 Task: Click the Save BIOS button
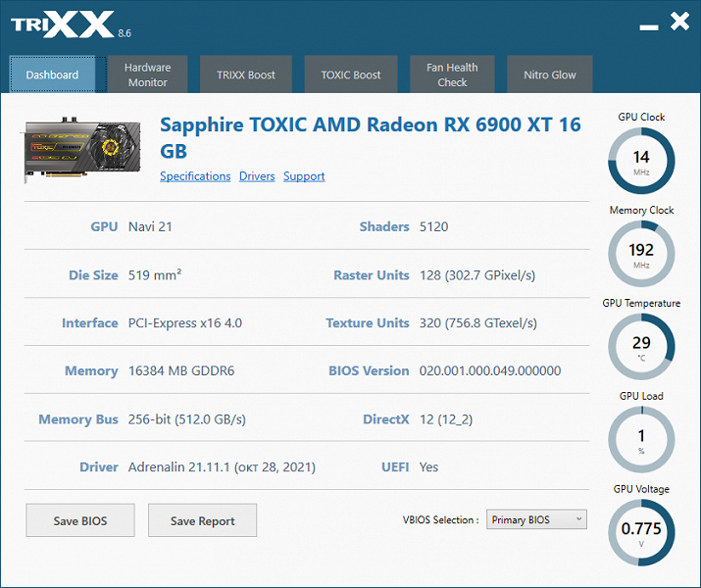point(80,520)
